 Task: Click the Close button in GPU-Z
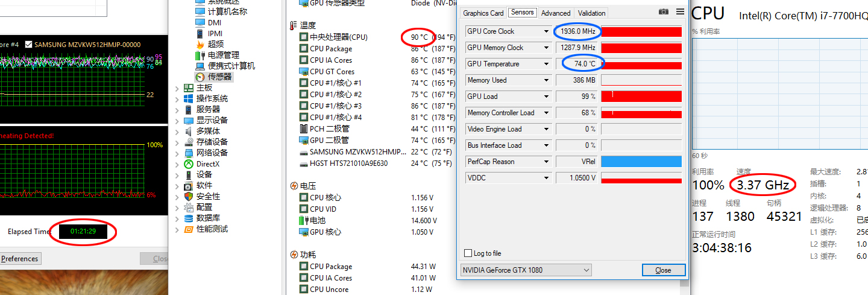click(664, 270)
